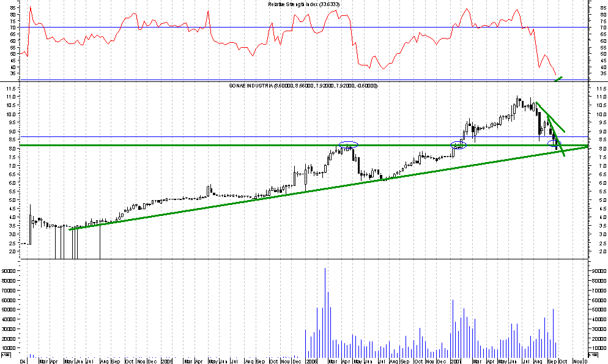This screenshot has height=364, width=608.
Task: Click the x100 scale label on the left volume axis
Action: click(x=5, y=355)
